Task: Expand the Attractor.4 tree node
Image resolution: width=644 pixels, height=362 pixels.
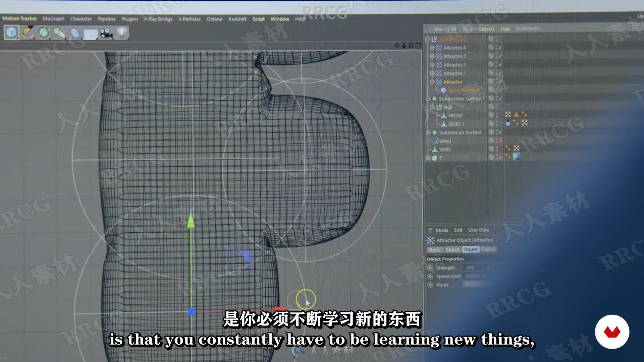Action: point(432,48)
